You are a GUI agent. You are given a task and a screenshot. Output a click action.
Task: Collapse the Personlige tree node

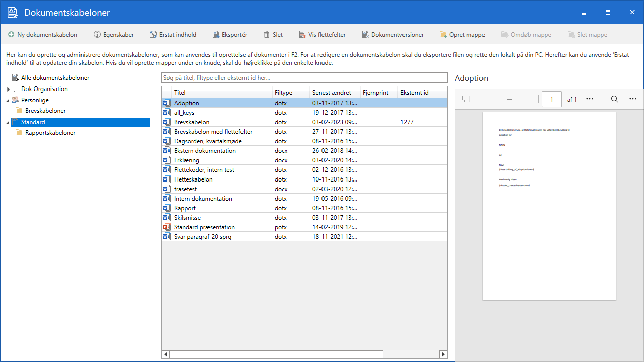coord(8,100)
